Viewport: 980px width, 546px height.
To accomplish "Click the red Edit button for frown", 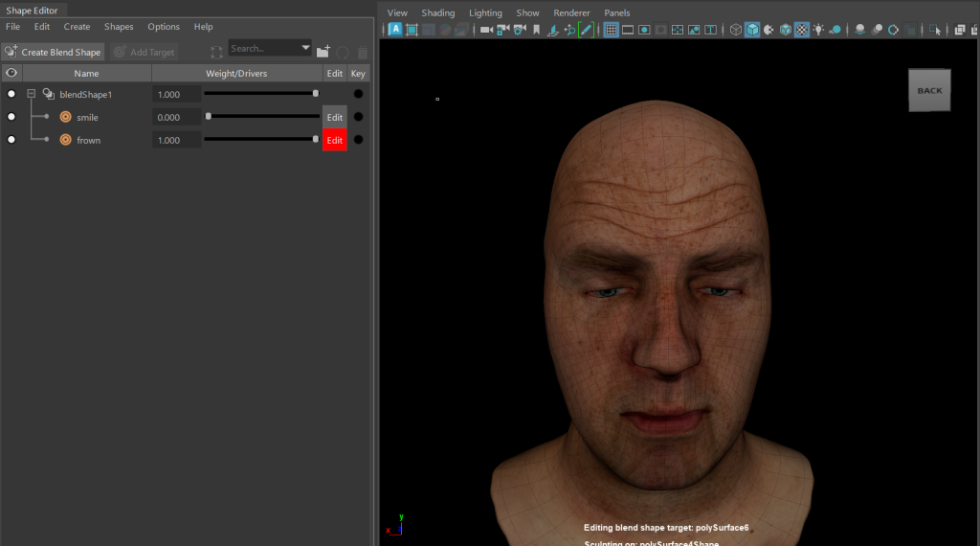I will (x=334, y=140).
